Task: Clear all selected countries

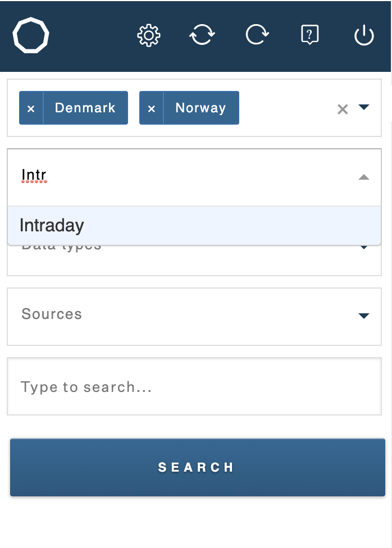Action: point(343,109)
